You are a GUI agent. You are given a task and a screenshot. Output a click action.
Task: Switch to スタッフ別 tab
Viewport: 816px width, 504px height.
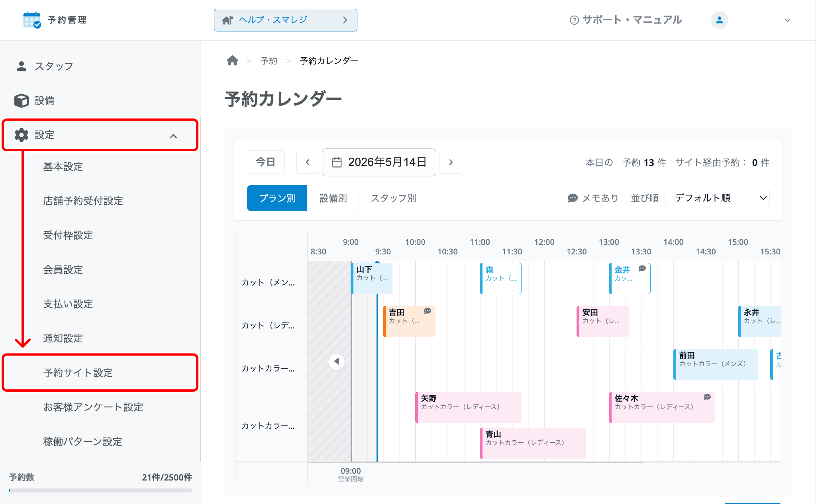click(x=393, y=198)
